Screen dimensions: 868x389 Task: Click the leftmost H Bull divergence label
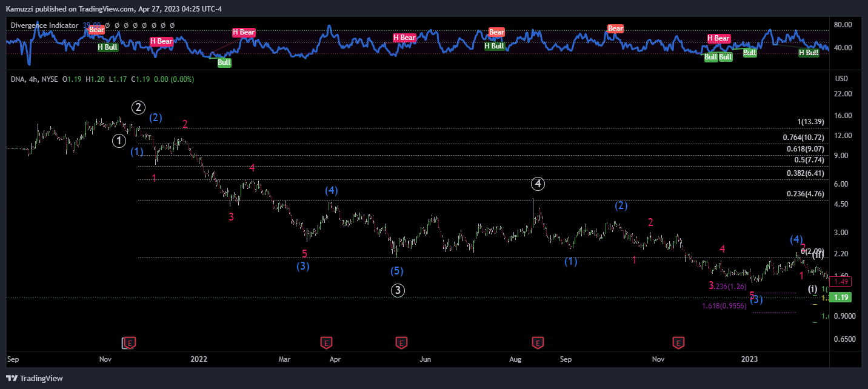click(x=108, y=47)
